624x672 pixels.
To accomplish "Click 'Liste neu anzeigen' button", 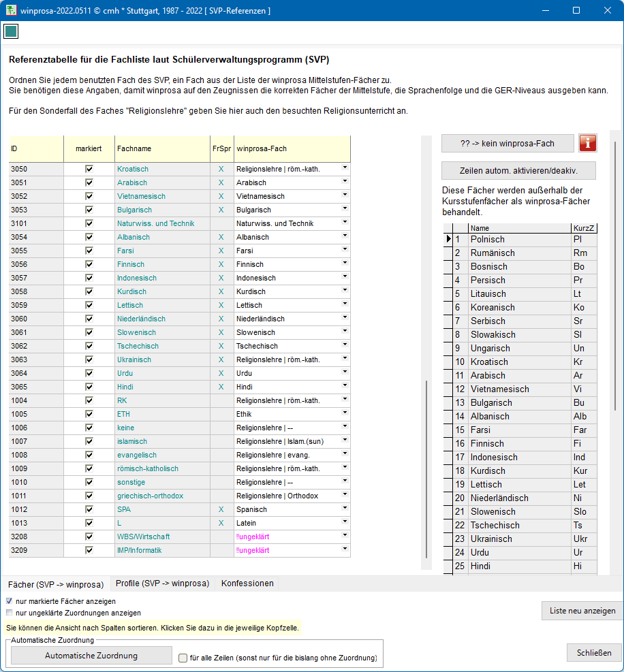I will pos(582,611).
